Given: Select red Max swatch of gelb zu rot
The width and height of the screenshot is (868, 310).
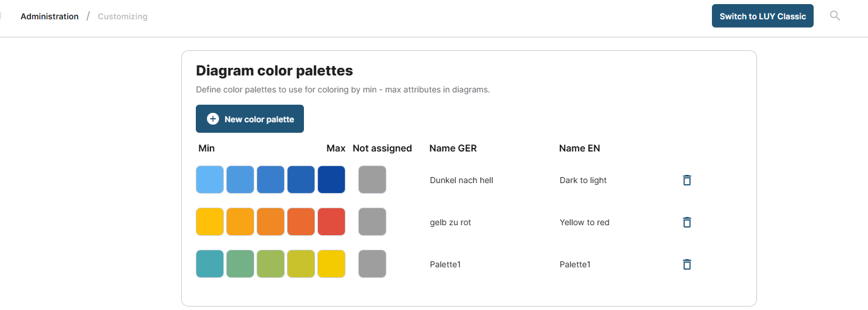Looking at the screenshot, I should [x=331, y=222].
